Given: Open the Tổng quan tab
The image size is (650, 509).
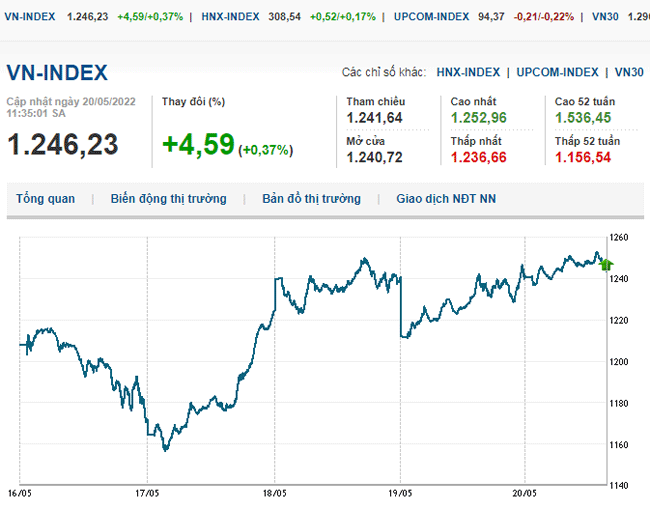Looking at the screenshot, I should pos(45,199).
